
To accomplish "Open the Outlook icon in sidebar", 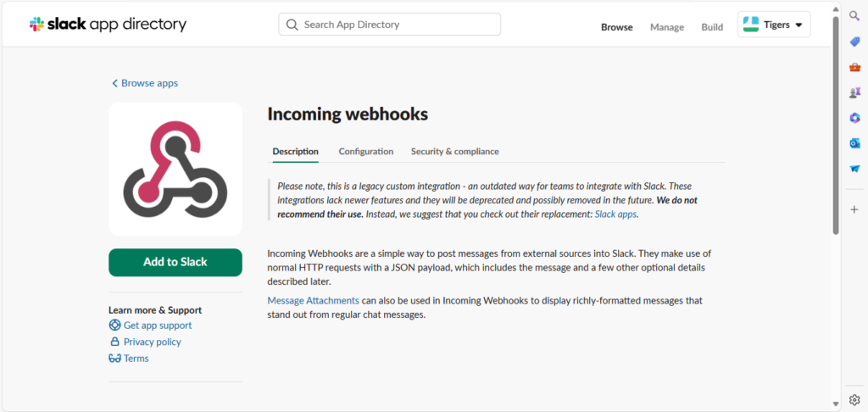I will coord(854,143).
